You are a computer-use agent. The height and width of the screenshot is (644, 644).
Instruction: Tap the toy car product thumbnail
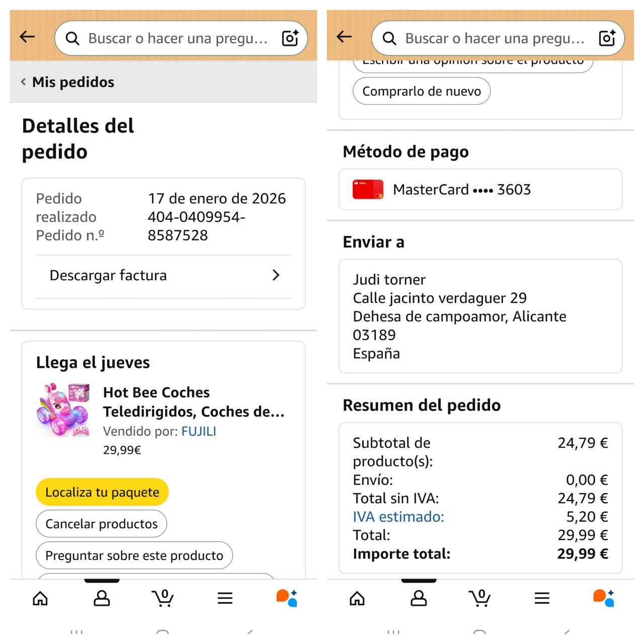coord(63,410)
